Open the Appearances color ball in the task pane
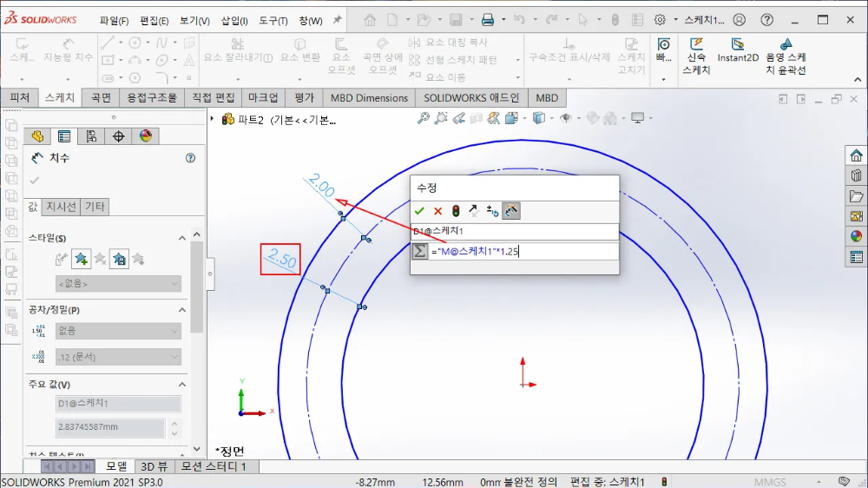This screenshot has width=868, height=488. [x=856, y=236]
